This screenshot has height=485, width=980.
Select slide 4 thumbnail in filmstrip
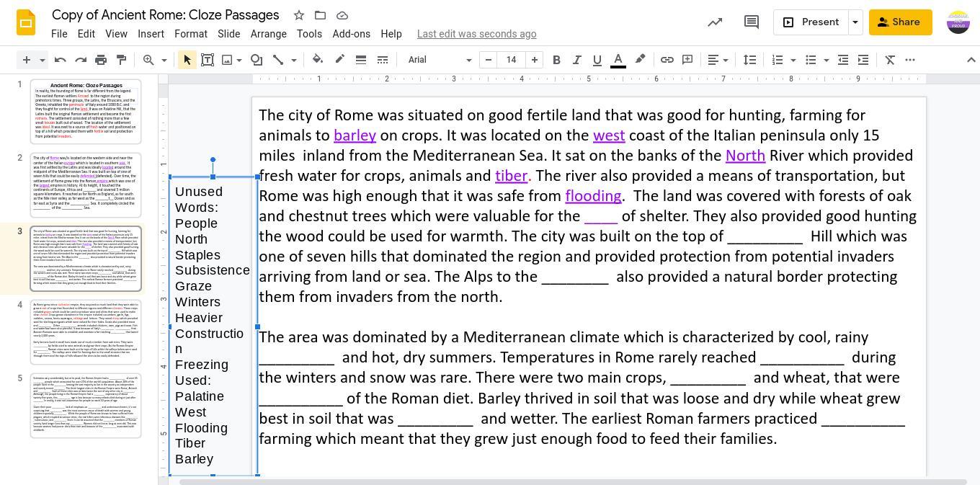tap(86, 332)
